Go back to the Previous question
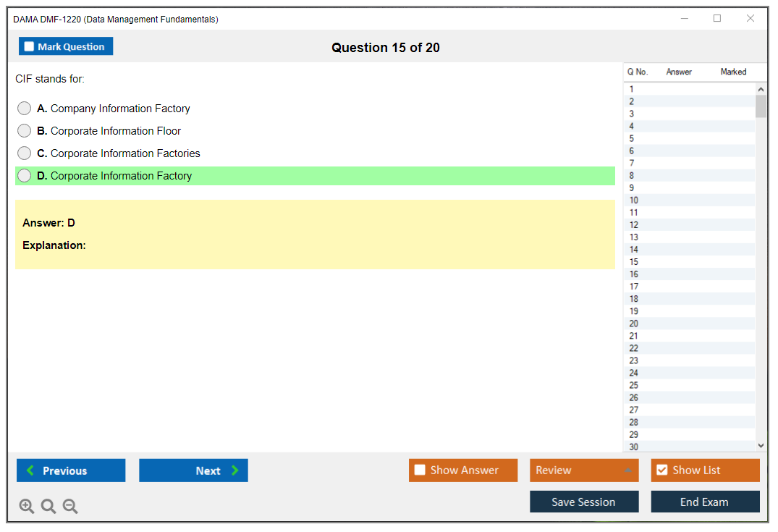This screenshot has height=532, width=778. 71,470
